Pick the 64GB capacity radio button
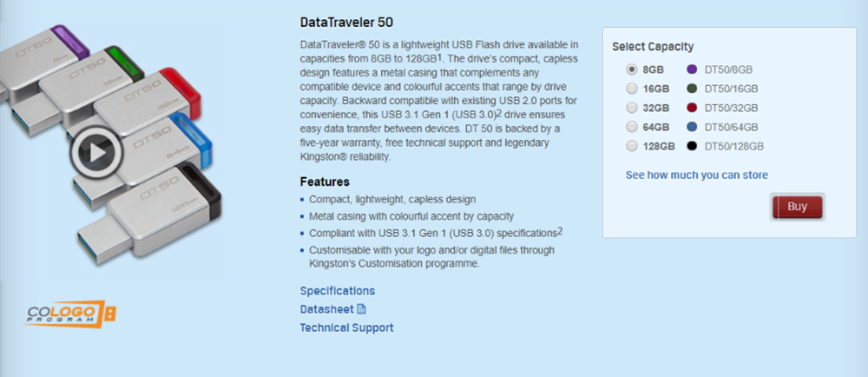Image resolution: width=868 pixels, height=377 pixels. click(631, 127)
